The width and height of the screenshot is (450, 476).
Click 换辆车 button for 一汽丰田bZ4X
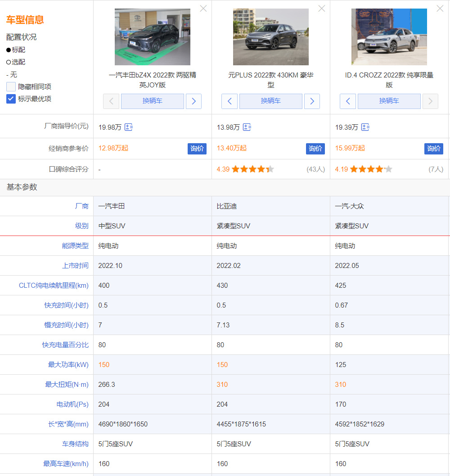point(153,101)
